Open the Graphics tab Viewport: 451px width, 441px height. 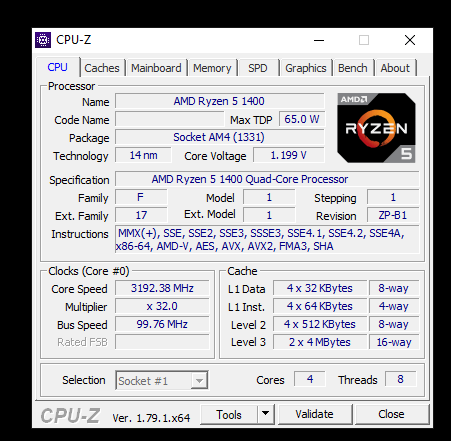point(306,68)
